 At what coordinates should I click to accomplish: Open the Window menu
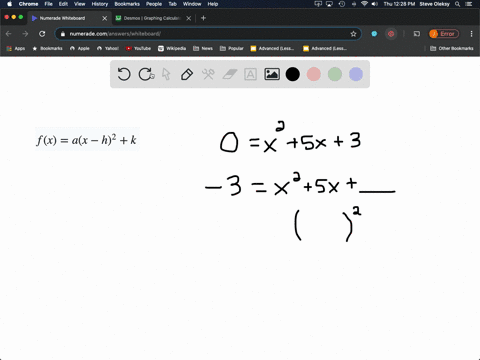(192, 4)
